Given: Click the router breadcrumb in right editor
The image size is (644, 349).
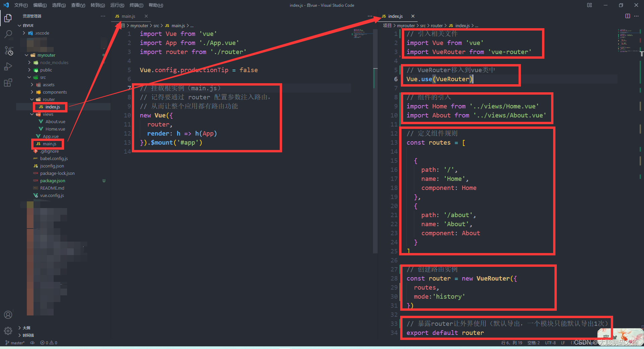Looking at the screenshot, I should point(437,26).
